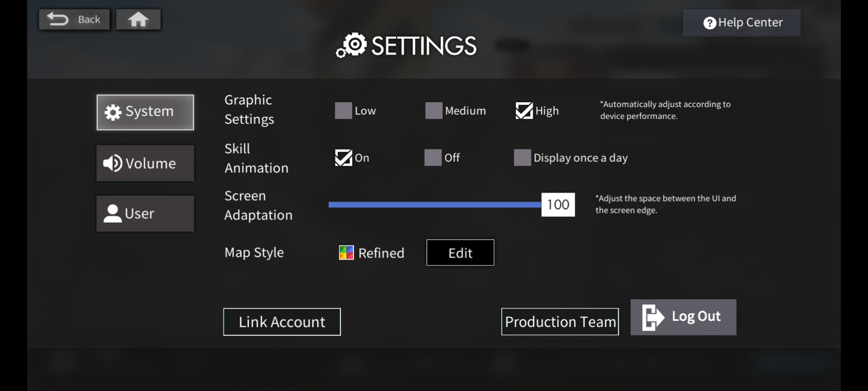Click the Edit Map Style button

[460, 253]
